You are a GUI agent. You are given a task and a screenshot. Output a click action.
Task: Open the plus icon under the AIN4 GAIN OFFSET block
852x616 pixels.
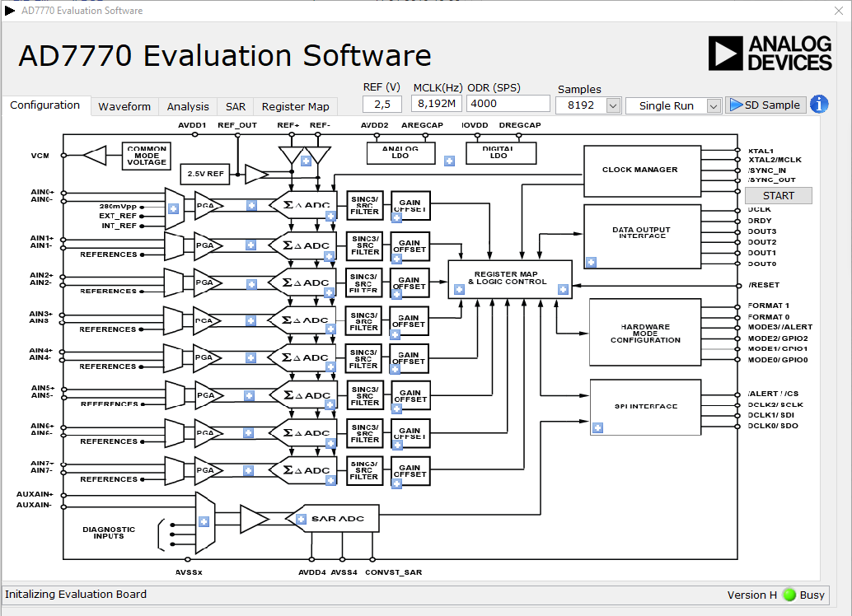[x=395, y=370]
